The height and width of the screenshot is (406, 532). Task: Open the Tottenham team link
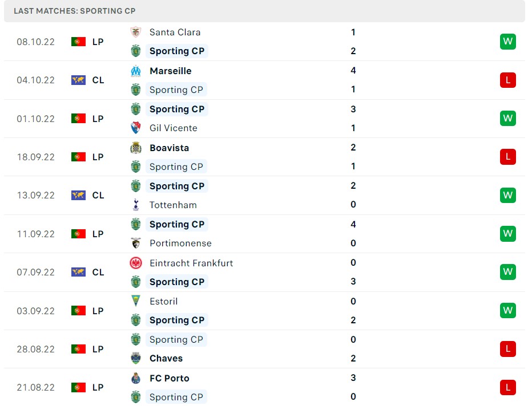(x=173, y=205)
